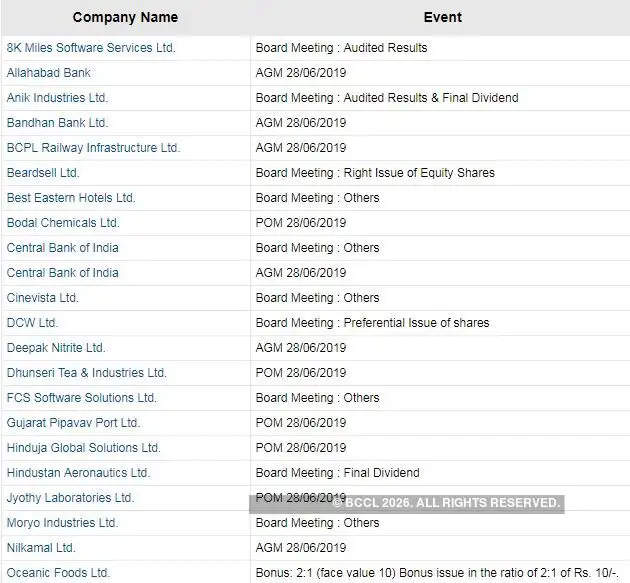Select the Hindustan Aeronautics Ltd. link
This screenshot has width=630, height=583.
78,473
